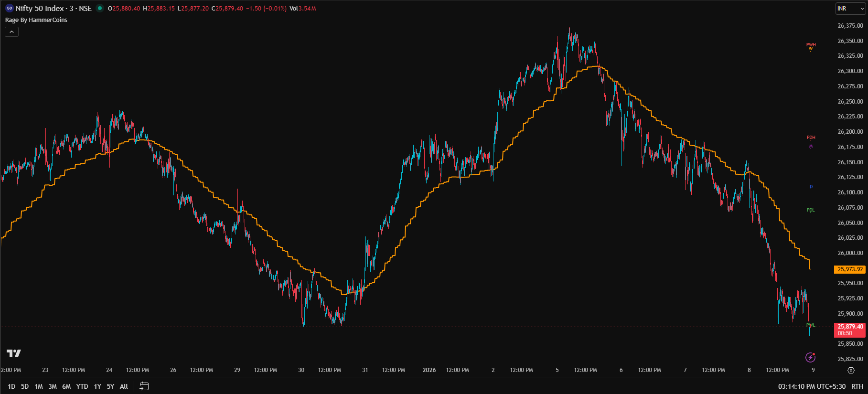The height and width of the screenshot is (394, 868).
Task: Open the RTH session menu
Action: click(857, 386)
